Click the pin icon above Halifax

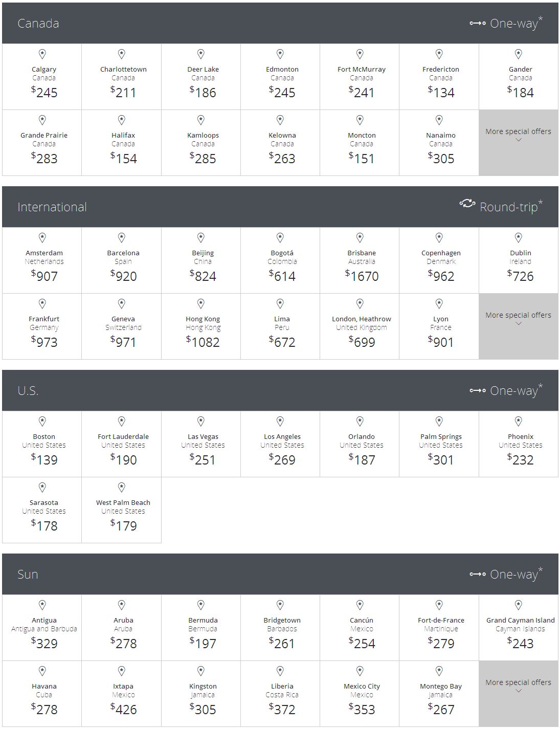click(122, 120)
